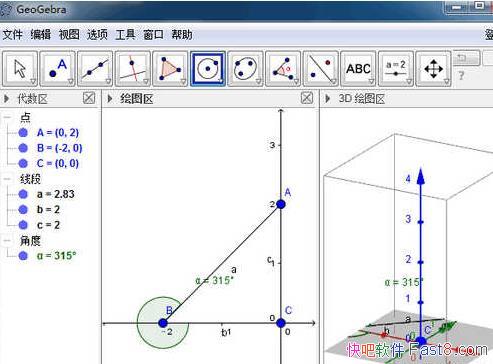Select the Line through two points tool
The height and width of the screenshot is (364, 493).
95,69
